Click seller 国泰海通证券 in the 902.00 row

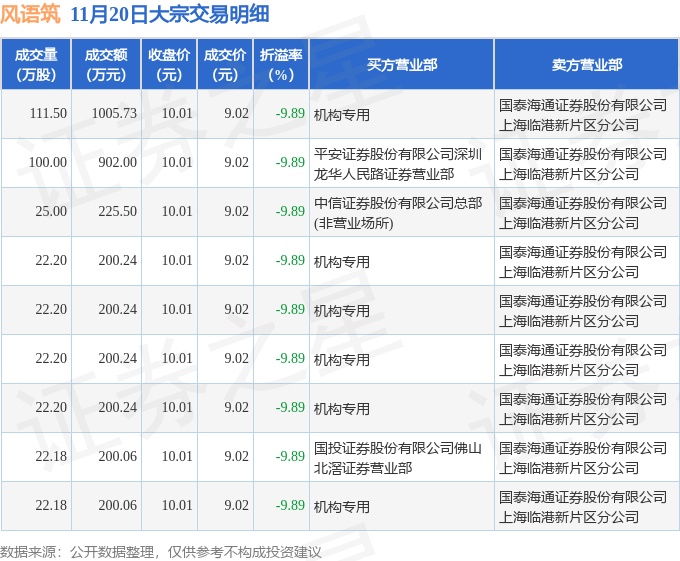(x=583, y=164)
